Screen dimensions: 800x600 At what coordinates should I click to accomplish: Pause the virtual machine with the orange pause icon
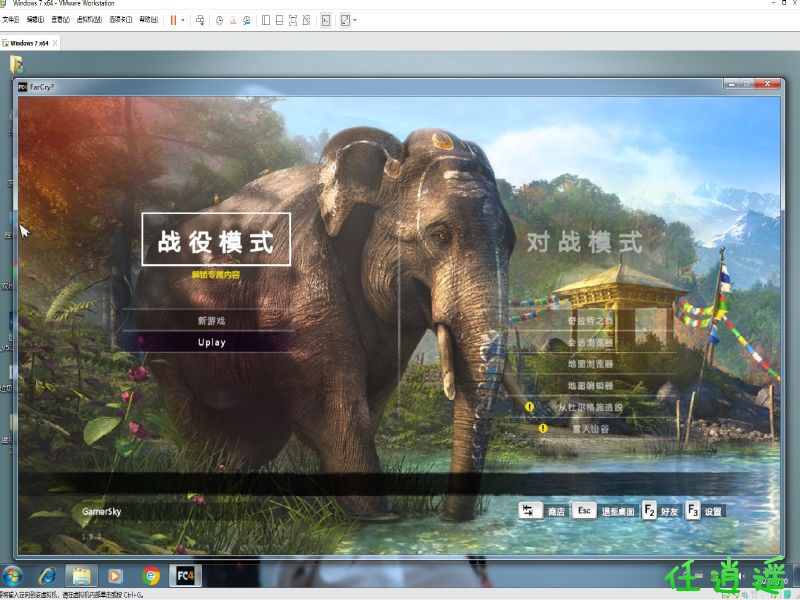173,20
